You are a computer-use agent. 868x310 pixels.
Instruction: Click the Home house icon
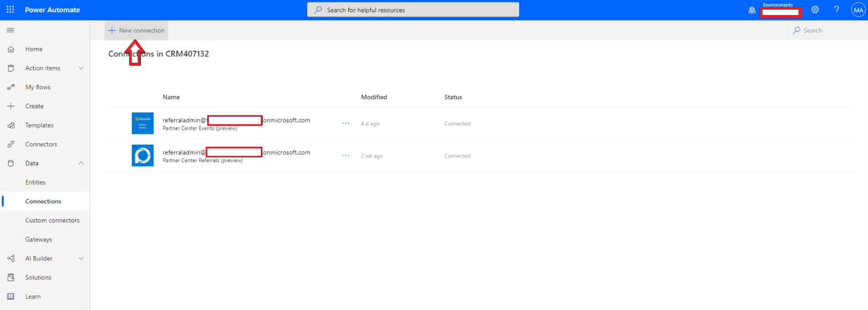pos(11,49)
